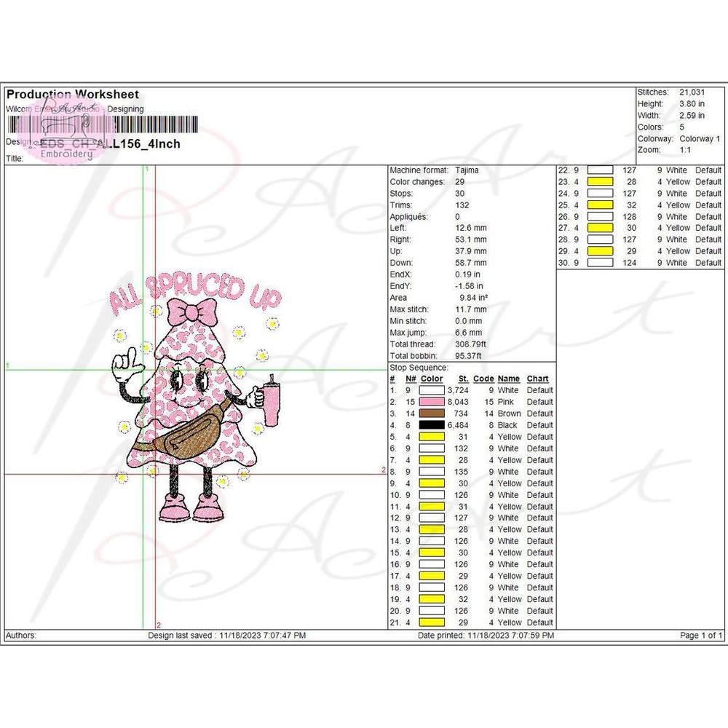
Task: Select the Pink color swatch for stop 2
Action: pos(432,402)
